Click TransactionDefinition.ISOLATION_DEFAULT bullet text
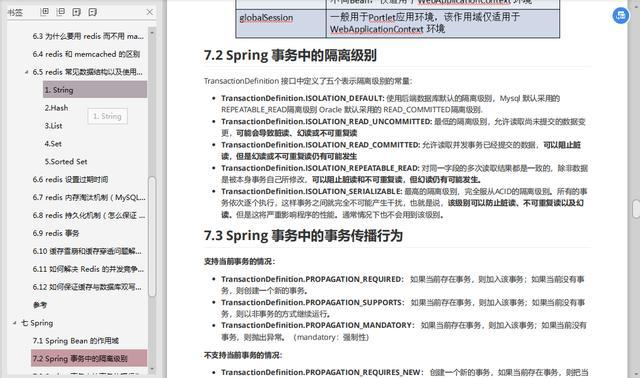Screen dimensions: 640x378 [x=302, y=98]
